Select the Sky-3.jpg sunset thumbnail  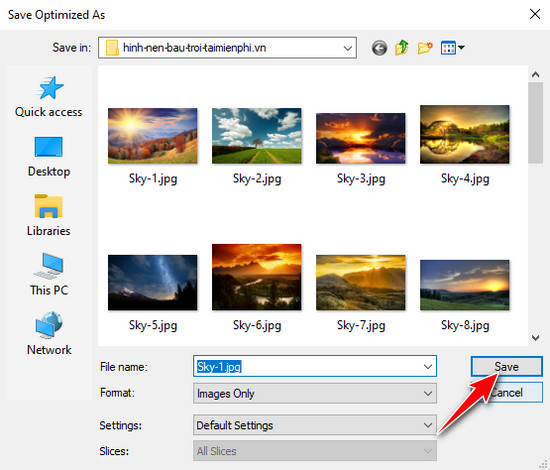coord(361,138)
